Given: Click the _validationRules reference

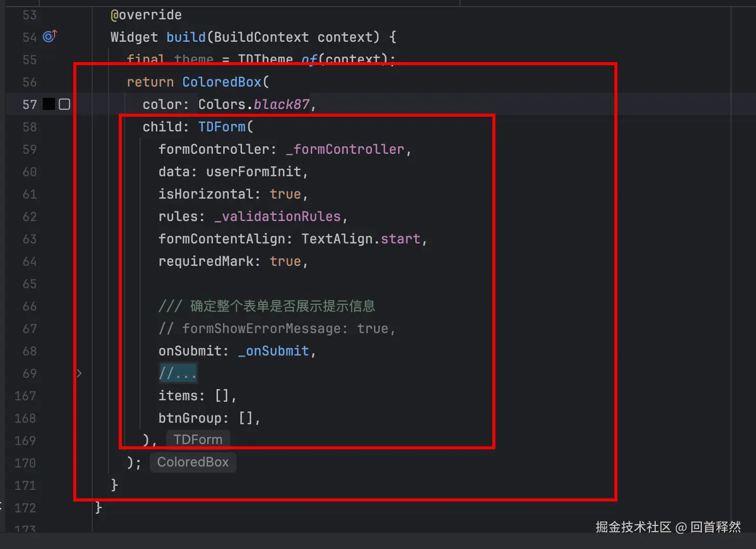Looking at the screenshot, I should tap(277, 216).
